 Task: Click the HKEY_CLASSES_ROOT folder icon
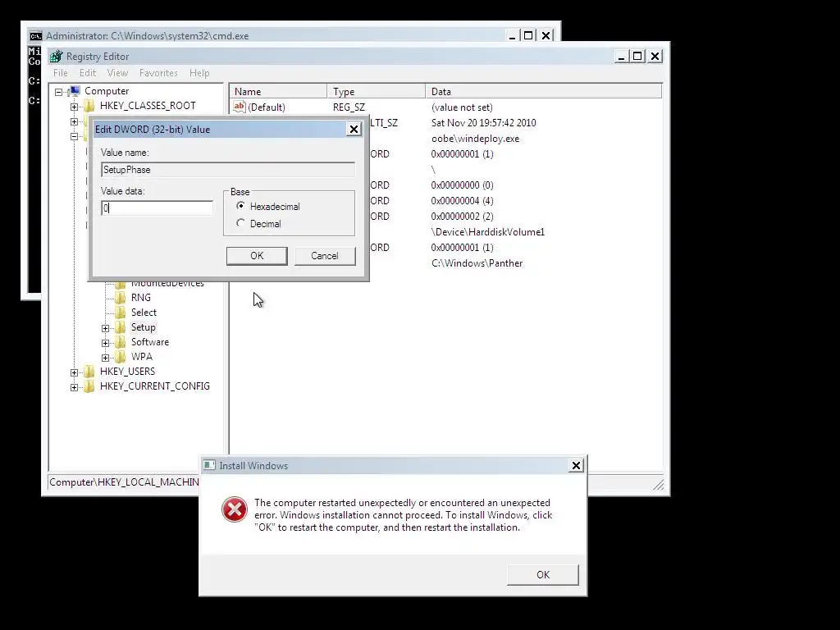coord(89,106)
